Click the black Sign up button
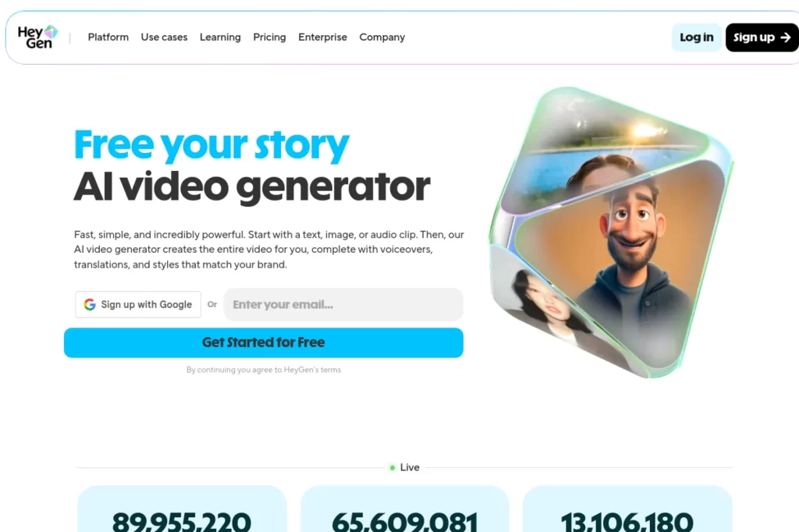The width and height of the screenshot is (799, 532). 762,37
